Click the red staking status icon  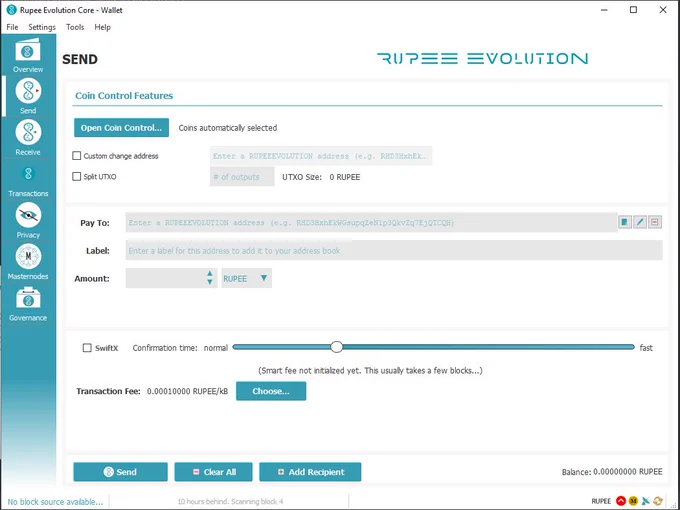621,501
